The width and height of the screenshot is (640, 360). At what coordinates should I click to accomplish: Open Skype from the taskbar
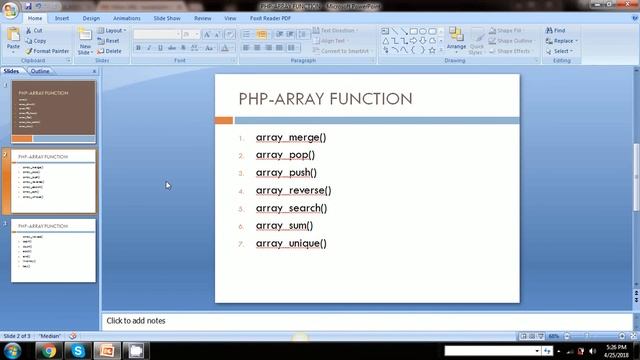78,351
